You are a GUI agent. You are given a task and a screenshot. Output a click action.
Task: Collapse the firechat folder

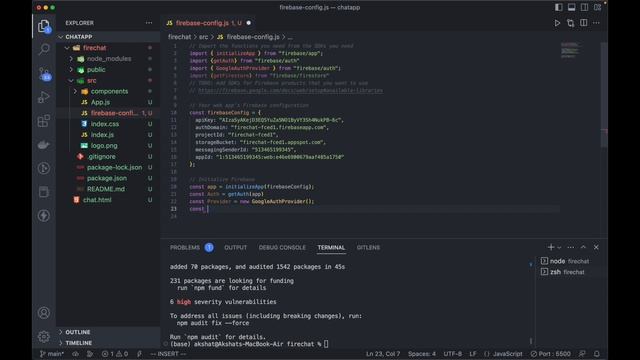[109, 48]
